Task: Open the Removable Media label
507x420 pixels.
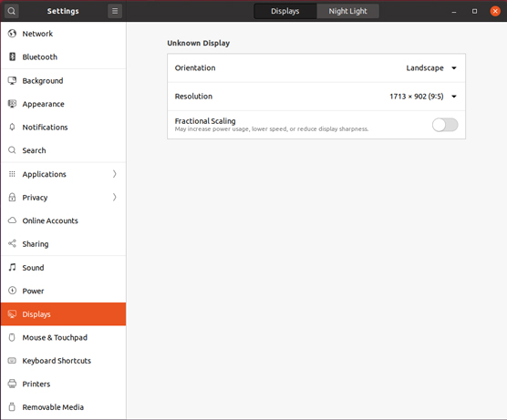Action: [x=53, y=407]
